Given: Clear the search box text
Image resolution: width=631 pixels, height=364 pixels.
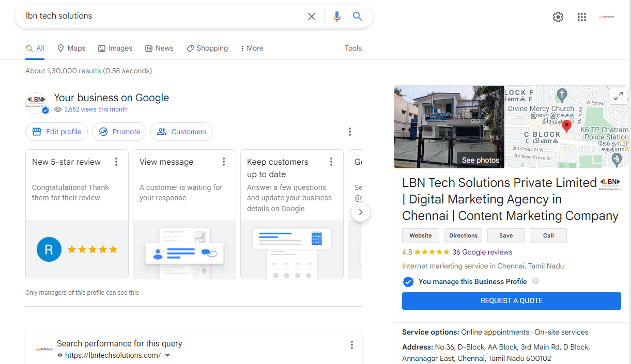Looking at the screenshot, I should click(312, 17).
